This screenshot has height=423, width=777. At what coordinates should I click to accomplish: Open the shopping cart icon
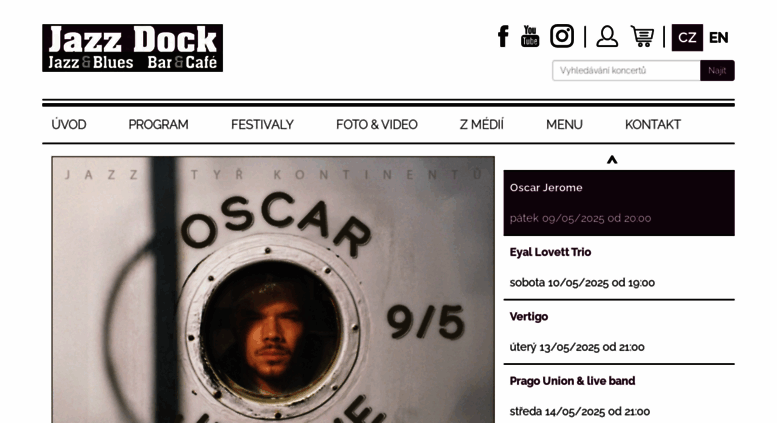(643, 37)
